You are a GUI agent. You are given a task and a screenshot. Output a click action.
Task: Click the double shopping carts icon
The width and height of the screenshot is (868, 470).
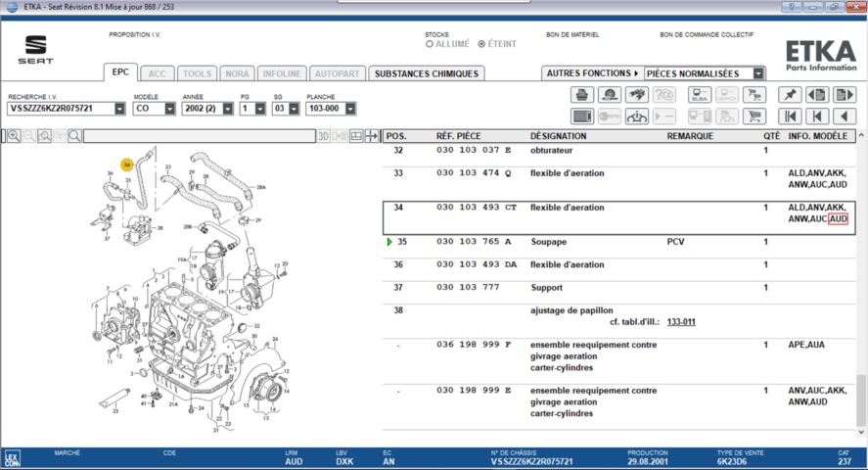tap(754, 95)
